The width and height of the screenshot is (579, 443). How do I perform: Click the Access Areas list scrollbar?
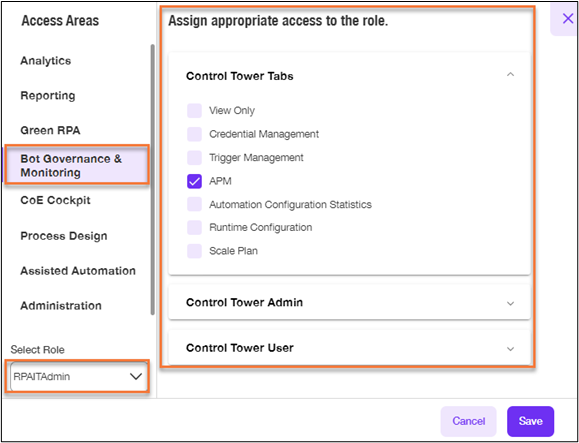(153, 179)
